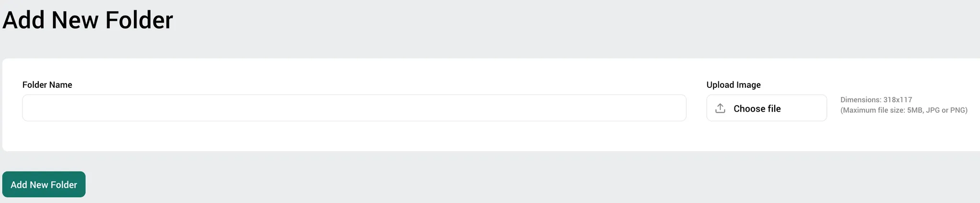Click the word "Choose" in the upload control
The width and height of the screenshot is (980, 203).
(749, 109)
